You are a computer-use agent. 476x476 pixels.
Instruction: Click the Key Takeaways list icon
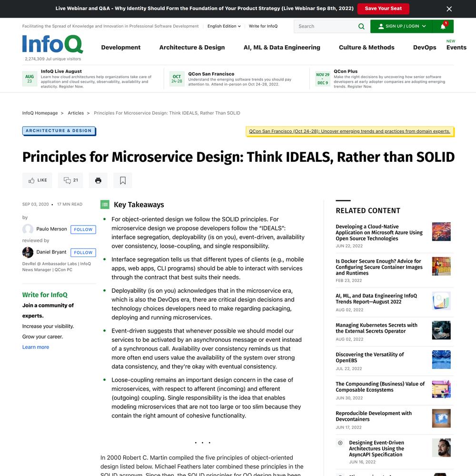(105, 205)
